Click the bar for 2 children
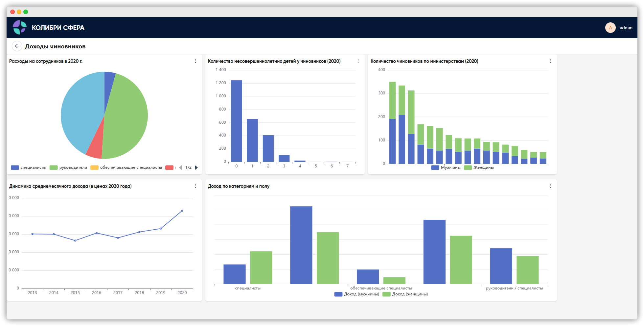Image resolution: width=644 pixels, height=326 pixels. [268, 148]
